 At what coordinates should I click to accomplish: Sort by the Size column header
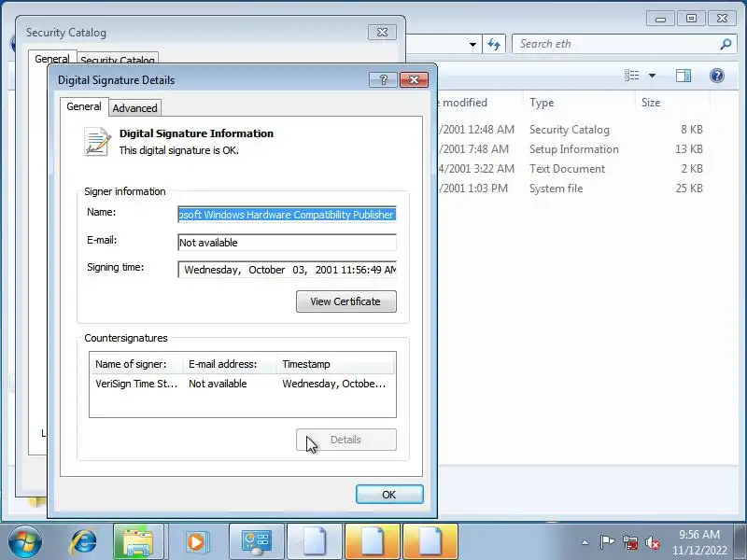click(672, 103)
